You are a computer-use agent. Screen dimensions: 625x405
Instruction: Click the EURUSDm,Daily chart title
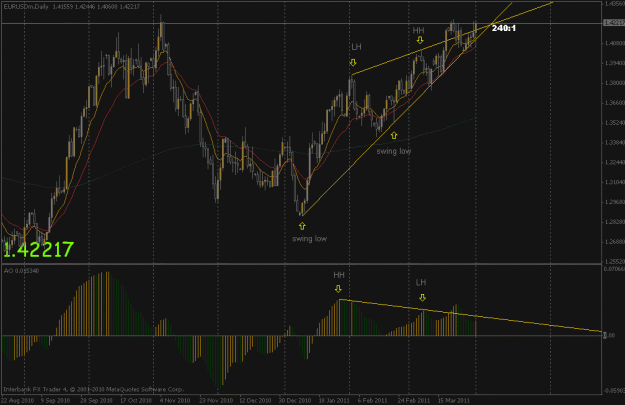(x=26, y=7)
